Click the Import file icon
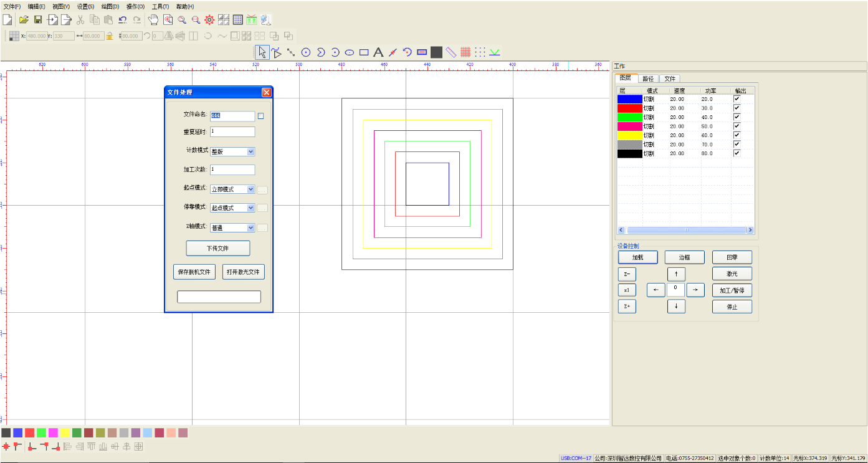 [x=52, y=20]
